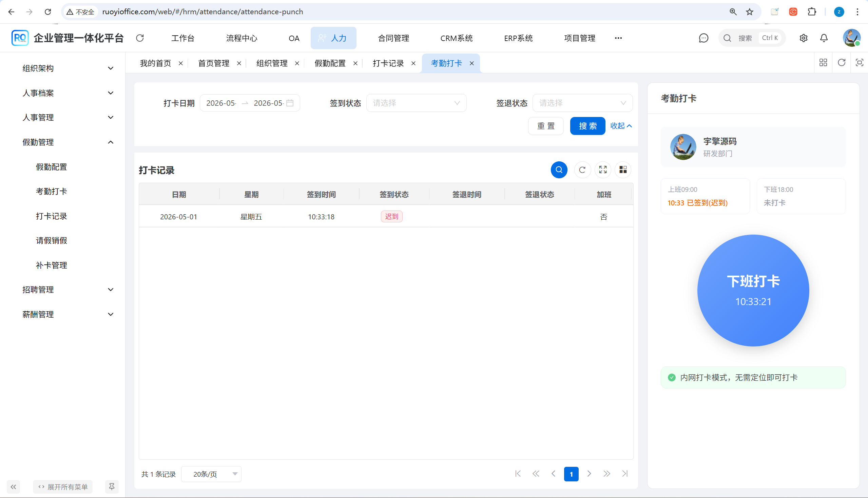Viewport: 868px width, 498px height.
Task: Go to next page arrow
Action: coord(589,474)
